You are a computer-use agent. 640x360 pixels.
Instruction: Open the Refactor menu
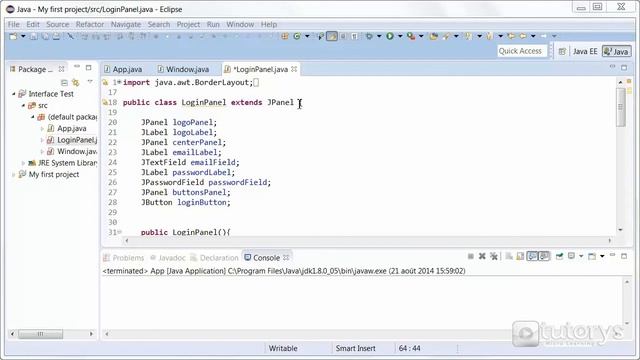click(90, 24)
